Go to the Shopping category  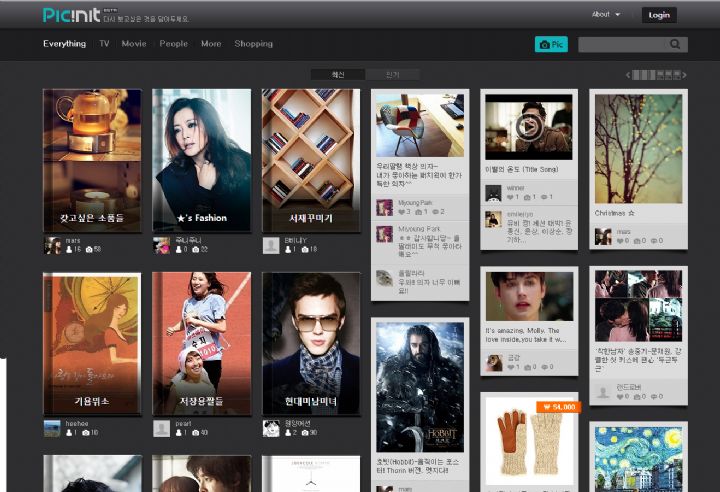(253, 44)
